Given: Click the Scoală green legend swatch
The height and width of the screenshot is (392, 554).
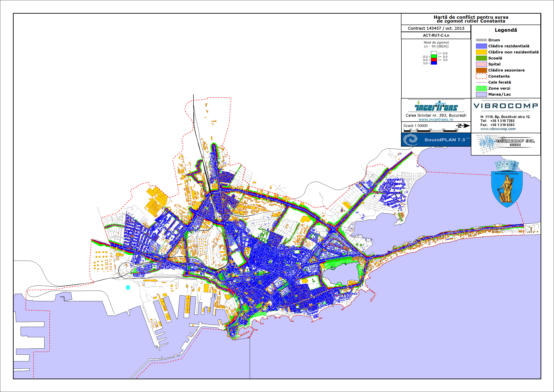Looking at the screenshot, I should (481, 58).
